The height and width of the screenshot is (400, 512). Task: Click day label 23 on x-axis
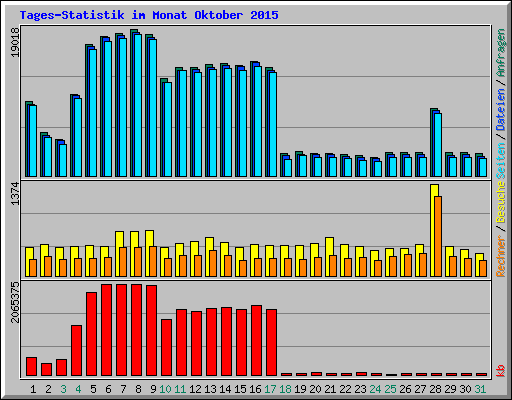coord(361,389)
